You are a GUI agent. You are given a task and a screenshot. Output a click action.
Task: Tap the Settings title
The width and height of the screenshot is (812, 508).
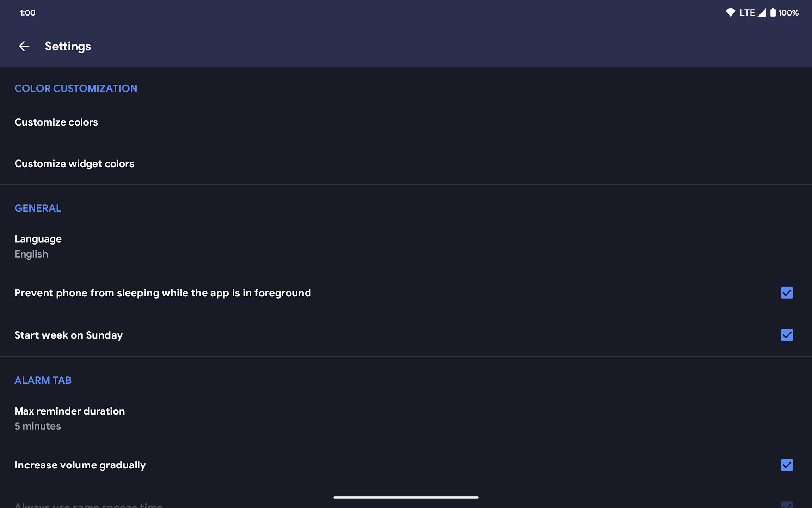68,46
